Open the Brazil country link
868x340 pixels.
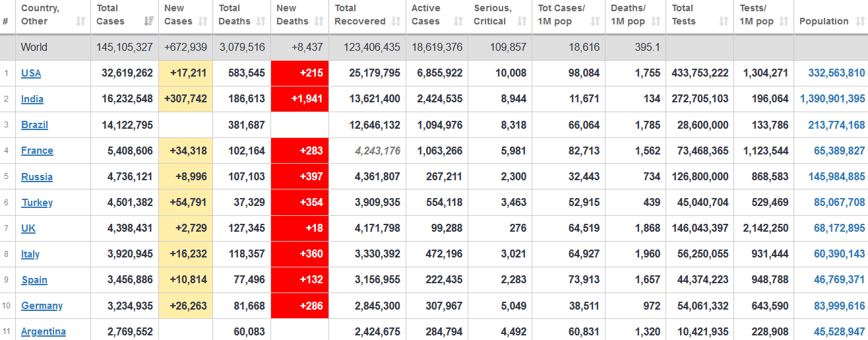tap(34, 125)
